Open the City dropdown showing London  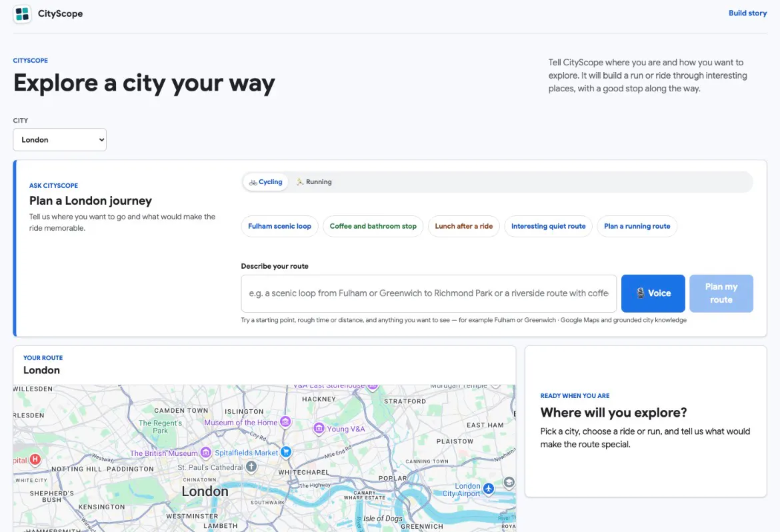[x=60, y=140]
